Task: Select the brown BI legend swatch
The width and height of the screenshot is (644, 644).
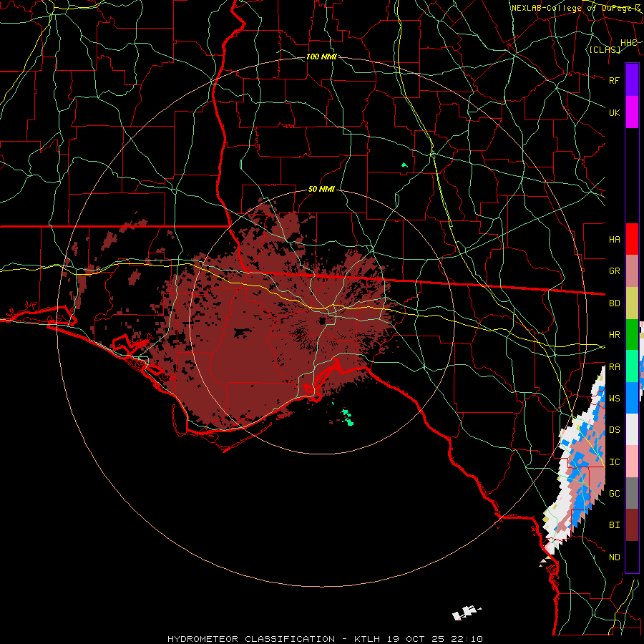Action: [x=632, y=525]
